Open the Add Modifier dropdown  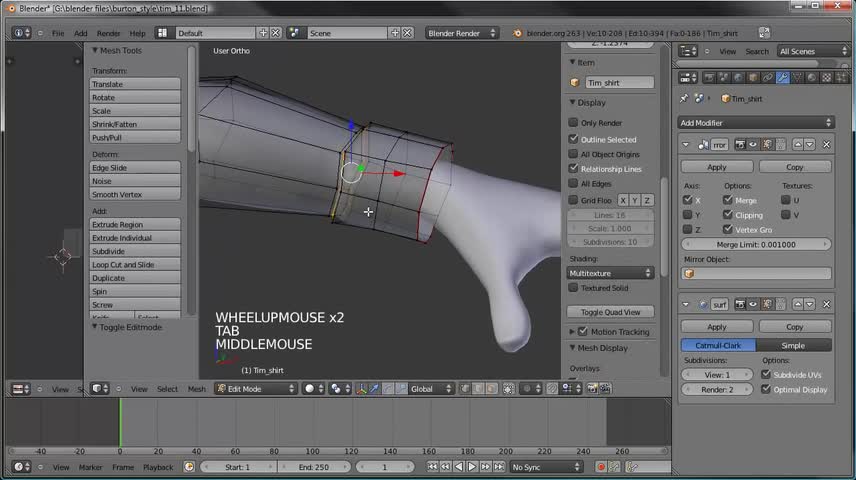(756, 123)
